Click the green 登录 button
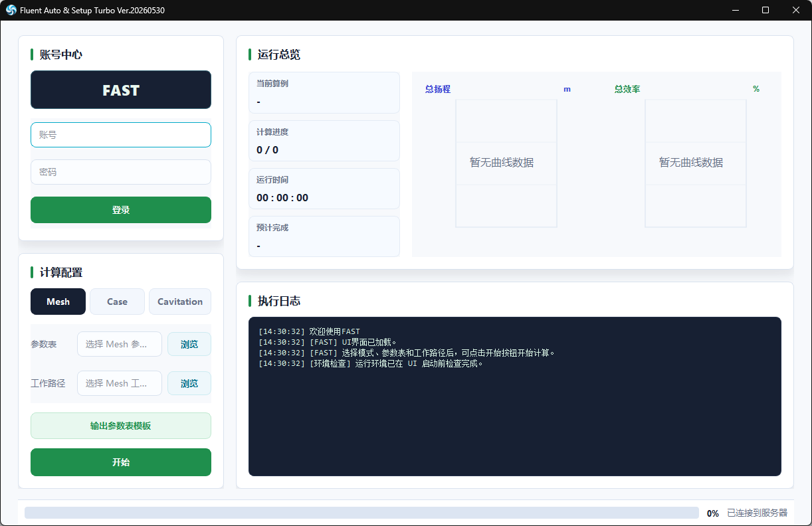Screen dimensions: 812x526 121,210
